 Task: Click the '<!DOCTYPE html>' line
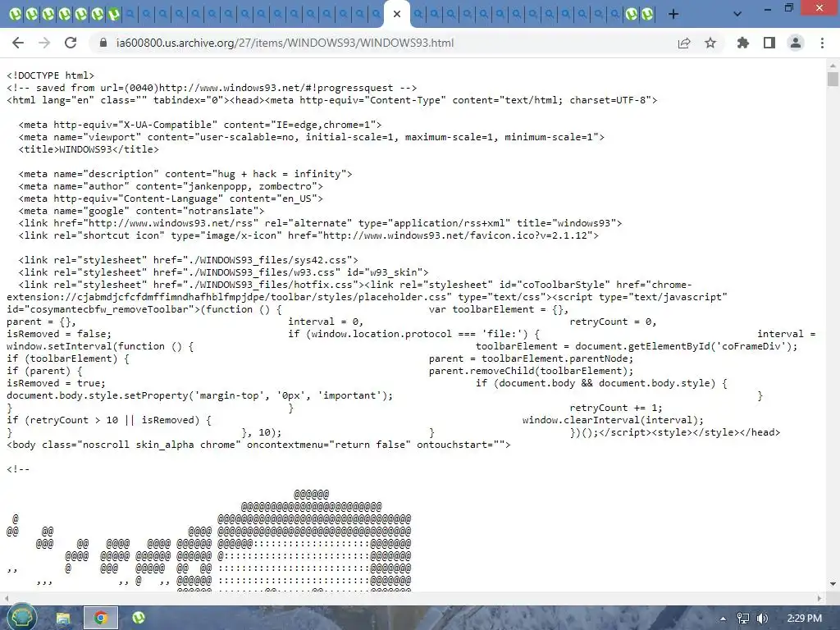(x=50, y=75)
